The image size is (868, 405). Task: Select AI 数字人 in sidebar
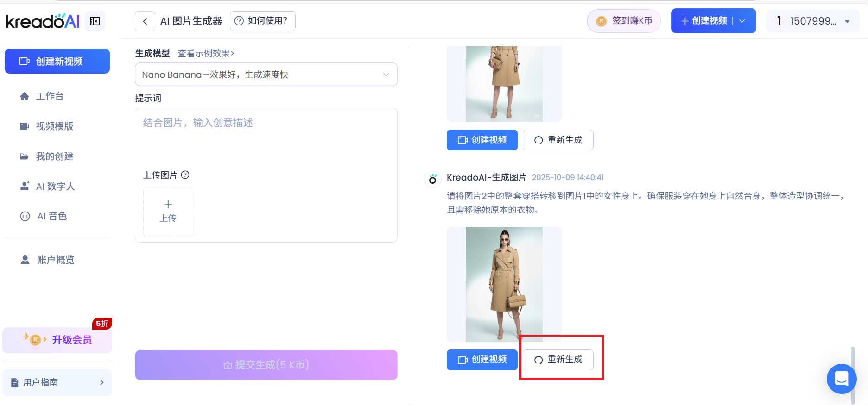[55, 187]
